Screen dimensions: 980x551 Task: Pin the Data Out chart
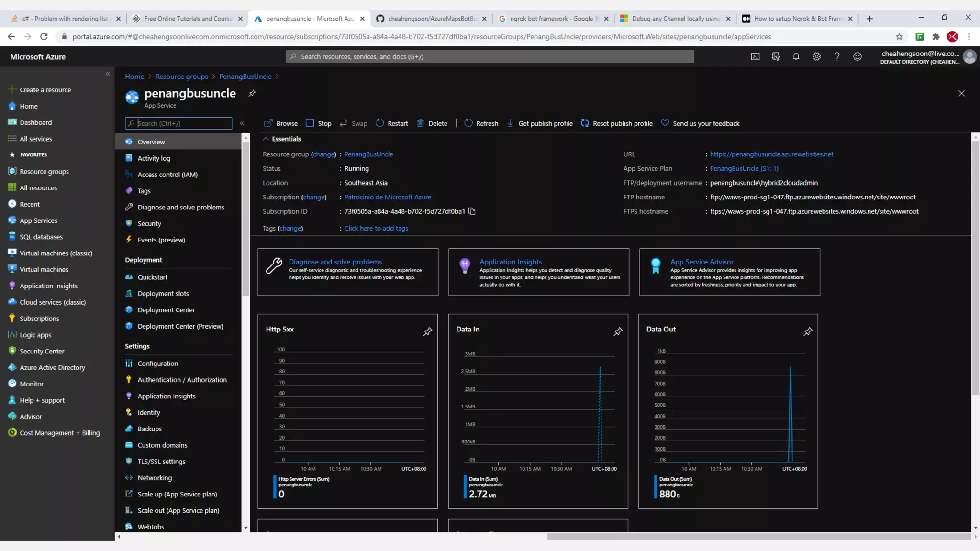click(808, 331)
